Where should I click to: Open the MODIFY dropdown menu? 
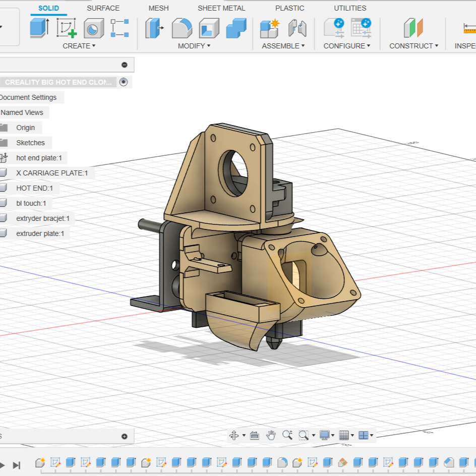point(191,46)
